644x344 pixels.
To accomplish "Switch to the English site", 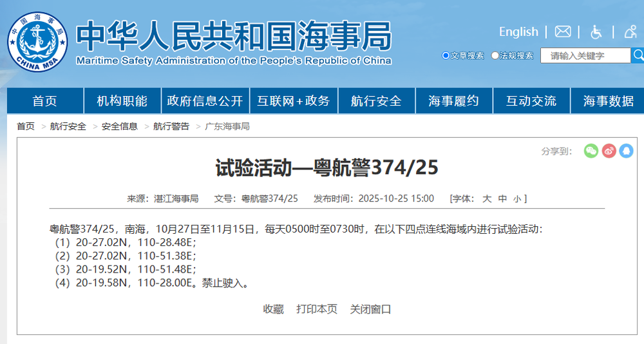I will (518, 32).
